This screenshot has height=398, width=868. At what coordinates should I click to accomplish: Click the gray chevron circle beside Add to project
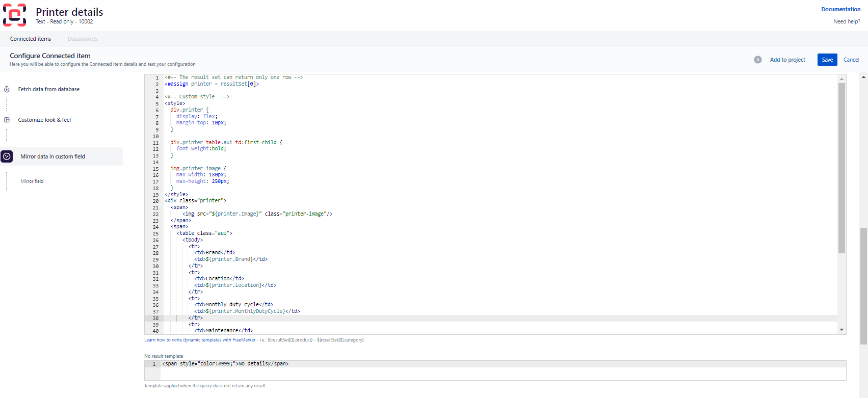(x=758, y=60)
